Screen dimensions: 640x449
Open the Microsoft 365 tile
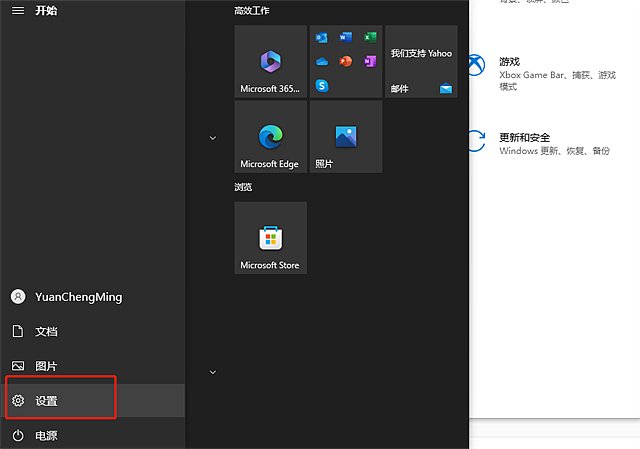pyautogui.click(x=271, y=62)
